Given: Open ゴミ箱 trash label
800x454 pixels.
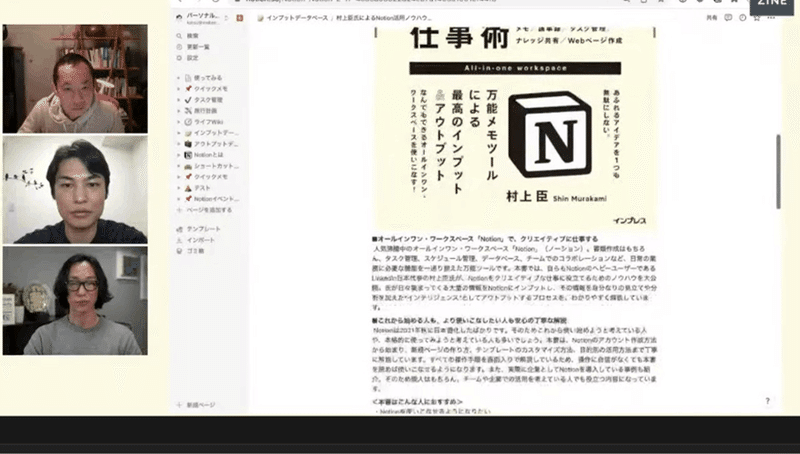Looking at the screenshot, I should [195, 251].
